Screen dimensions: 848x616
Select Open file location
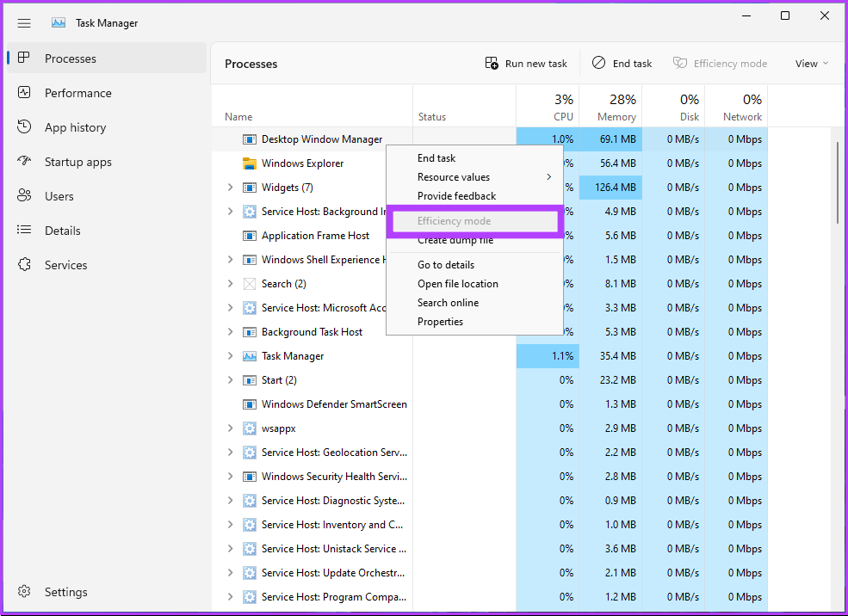[459, 283]
